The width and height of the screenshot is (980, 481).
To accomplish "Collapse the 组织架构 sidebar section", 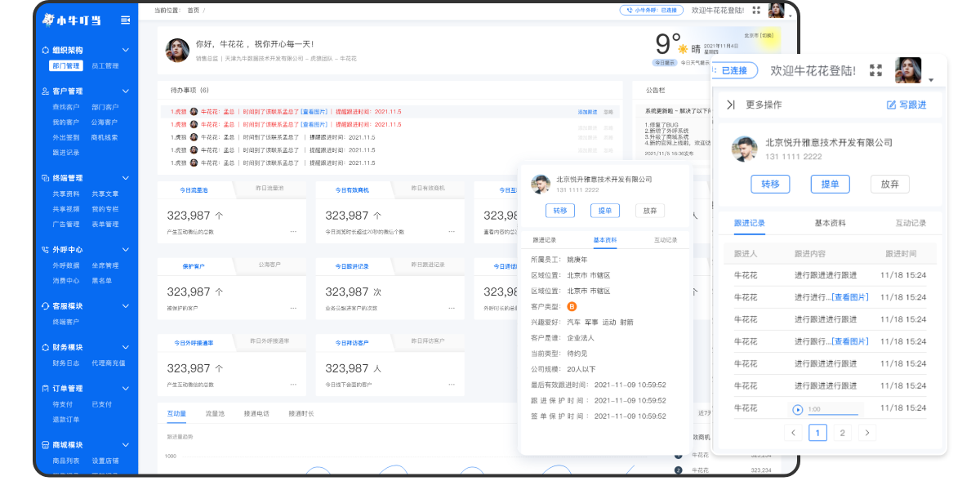I will pyautogui.click(x=126, y=50).
